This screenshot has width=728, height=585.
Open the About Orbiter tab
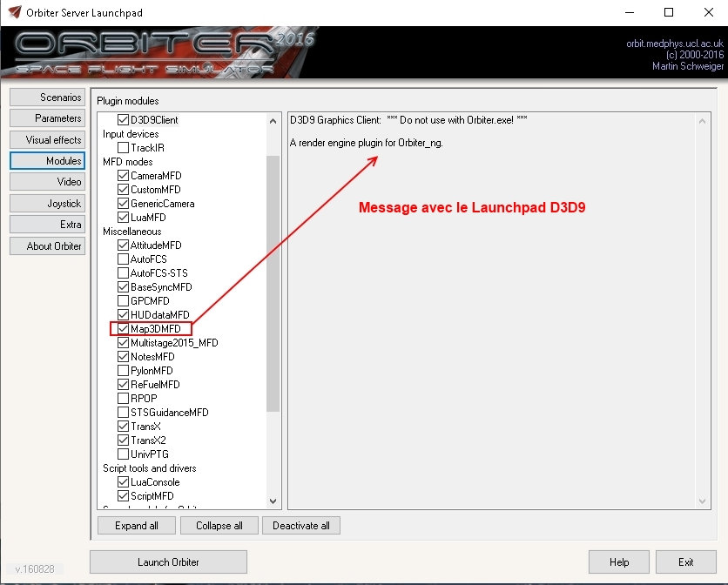coord(47,246)
